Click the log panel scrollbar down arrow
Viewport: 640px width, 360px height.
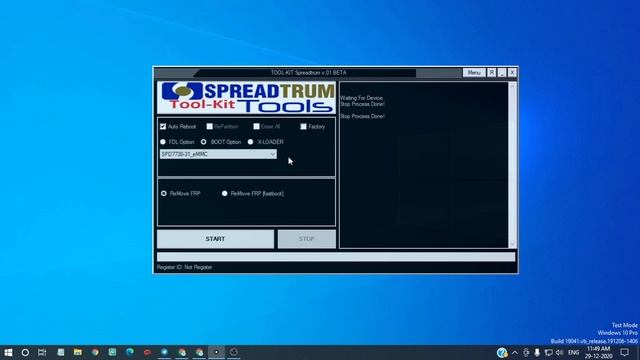(512, 244)
